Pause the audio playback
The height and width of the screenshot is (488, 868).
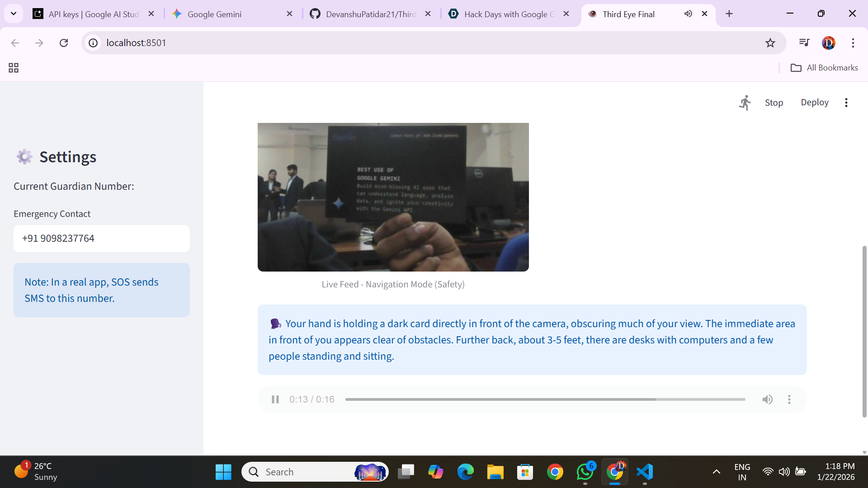[x=275, y=399]
